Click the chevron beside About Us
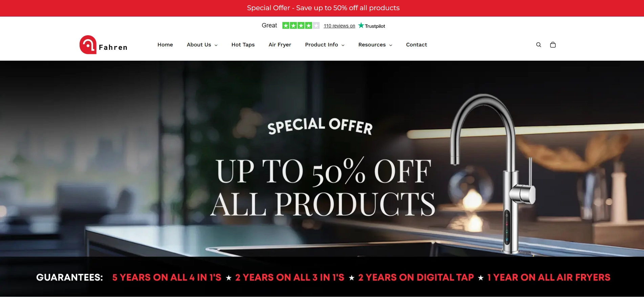The height and width of the screenshot is (308, 644). (216, 45)
